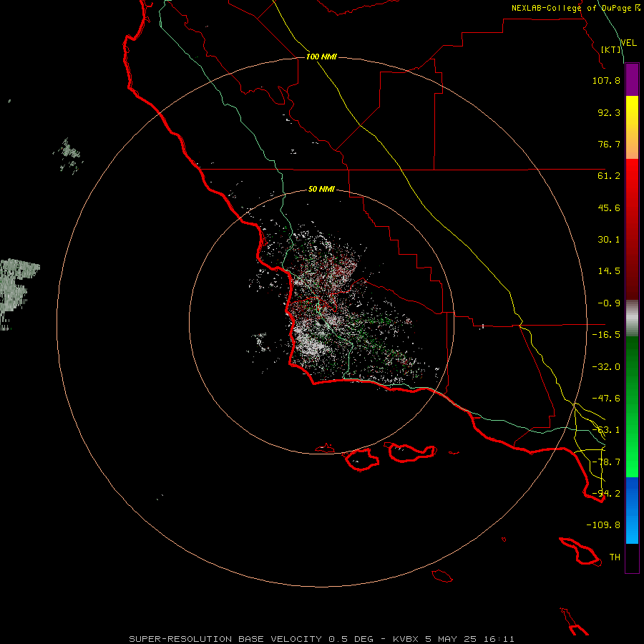Screen dimensions: 644x644
Task: Click the -109.8 velocity scale value
Action: pyautogui.click(x=603, y=525)
